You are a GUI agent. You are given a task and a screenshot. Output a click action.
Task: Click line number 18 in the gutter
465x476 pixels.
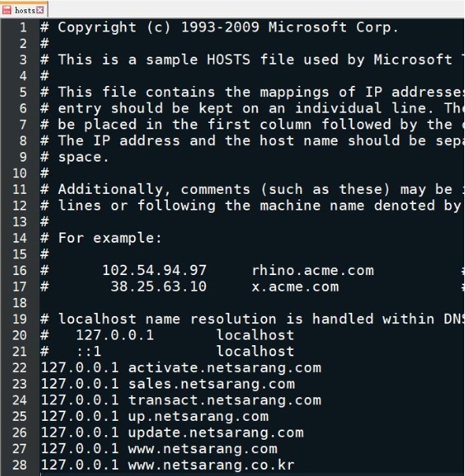click(20, 303)
